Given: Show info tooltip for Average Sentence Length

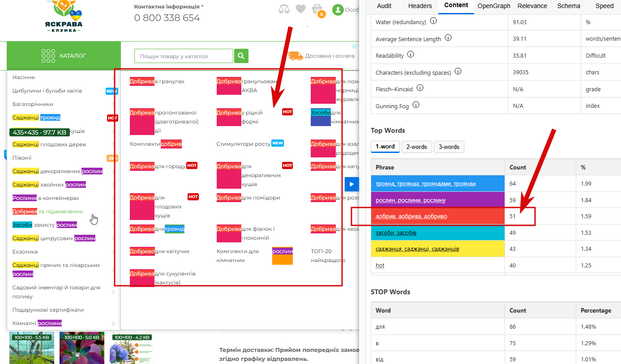Looking at the screenshot, I should 448,38.
